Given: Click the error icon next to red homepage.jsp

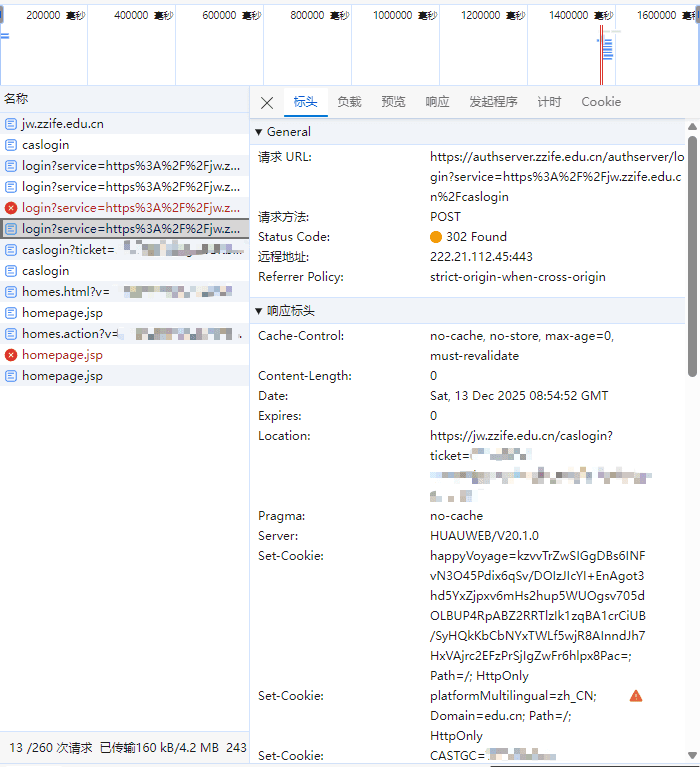Looking at the screenshot, I should coord(11,355).
